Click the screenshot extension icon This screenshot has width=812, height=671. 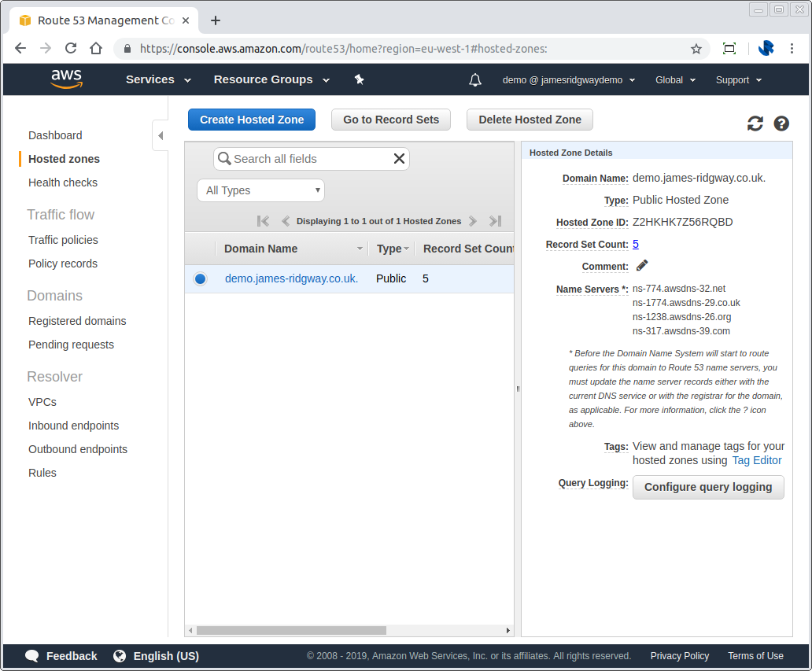tap(729, 49)
